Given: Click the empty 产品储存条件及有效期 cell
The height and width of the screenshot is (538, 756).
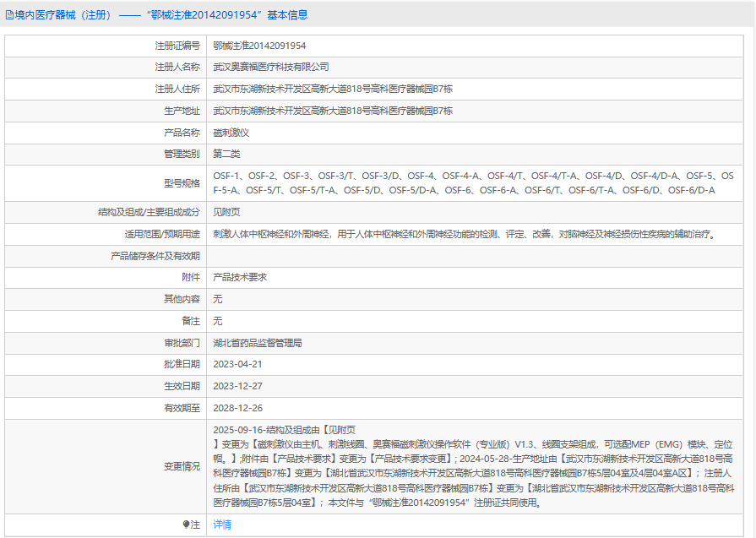Looking at the screenshot, I should click(475, 256).
